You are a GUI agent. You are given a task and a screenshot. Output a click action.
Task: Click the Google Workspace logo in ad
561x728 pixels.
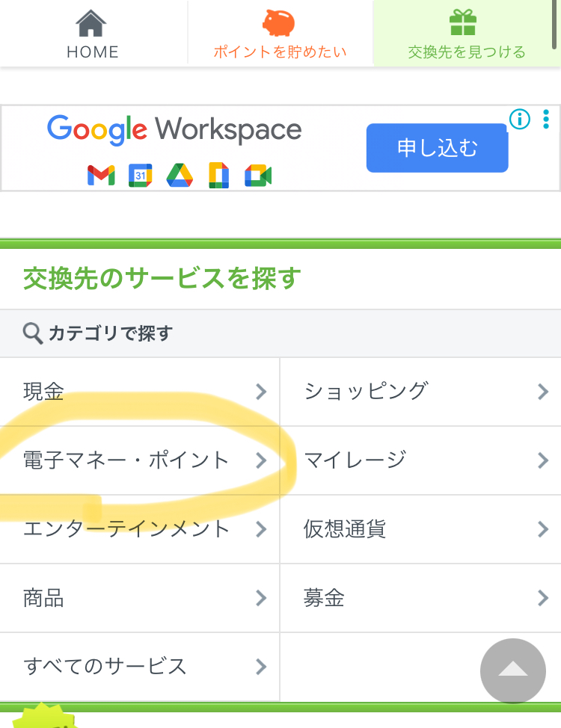point(174,129)
